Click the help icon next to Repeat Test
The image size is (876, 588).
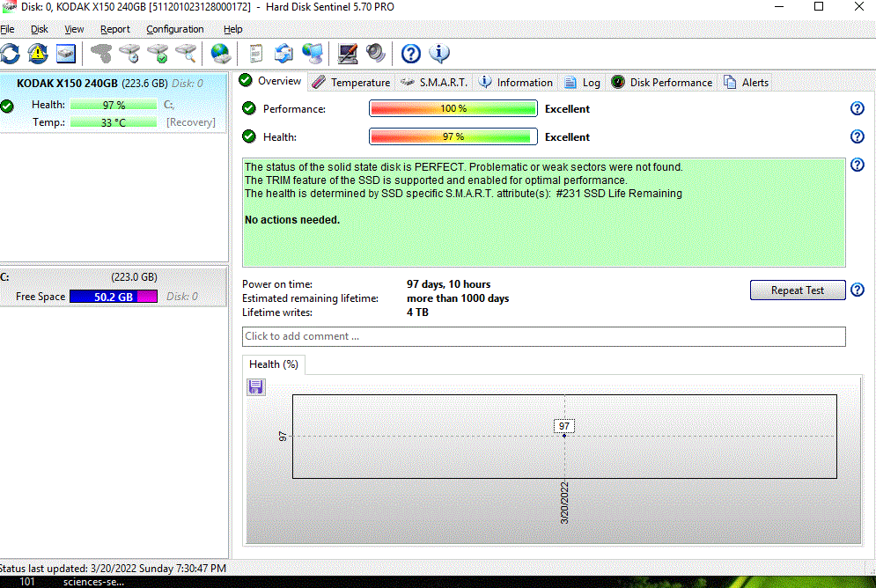tap(857, 290)
